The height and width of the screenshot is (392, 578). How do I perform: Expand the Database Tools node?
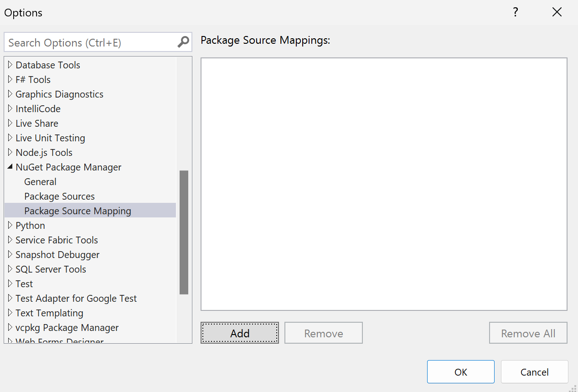tap(10, 65)
